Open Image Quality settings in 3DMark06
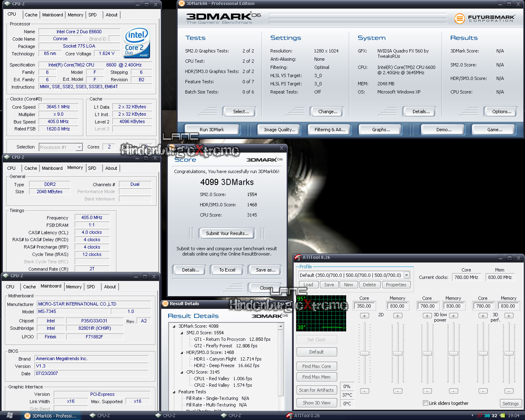The image size is (525, 420). click(x=279, y=130)
